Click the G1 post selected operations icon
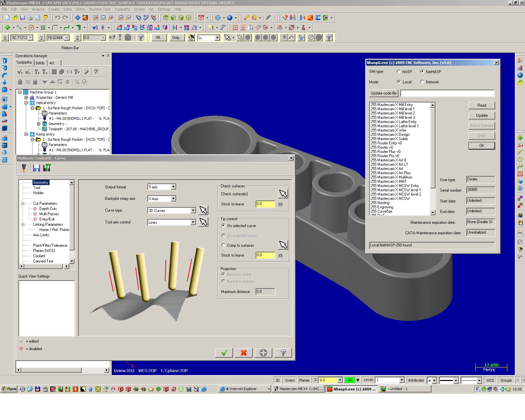 point(70,72)
